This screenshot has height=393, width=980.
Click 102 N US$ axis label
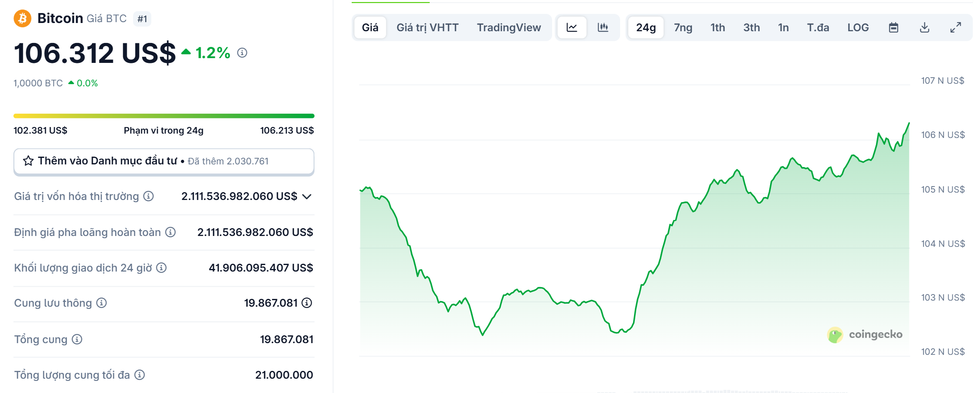coord(943,352)
